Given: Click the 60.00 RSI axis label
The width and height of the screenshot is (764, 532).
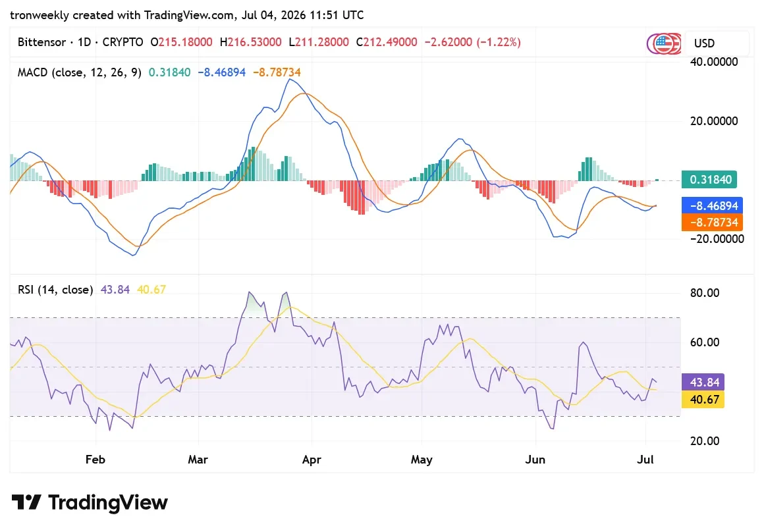Looking at the screenshot, I should 705,342.
